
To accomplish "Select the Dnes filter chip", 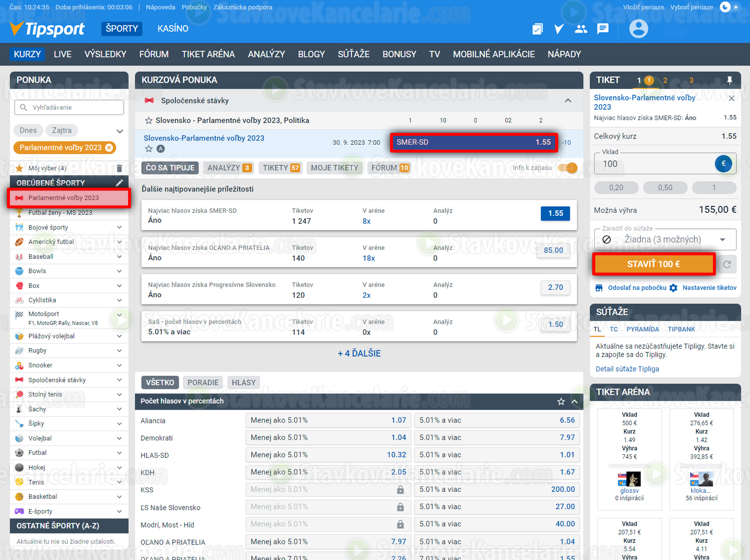I will 28,130.
